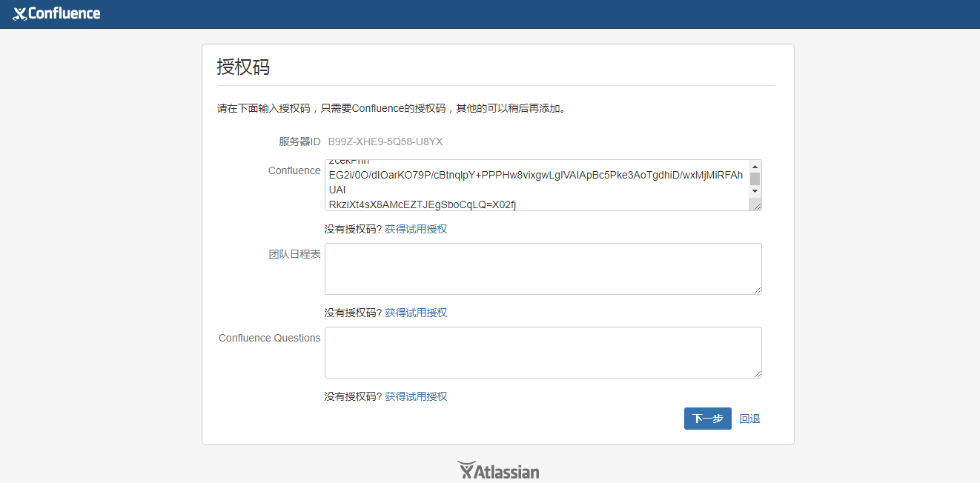Open 获得试用授权 link under Confluence Questions field

click(x=416, y=396)
